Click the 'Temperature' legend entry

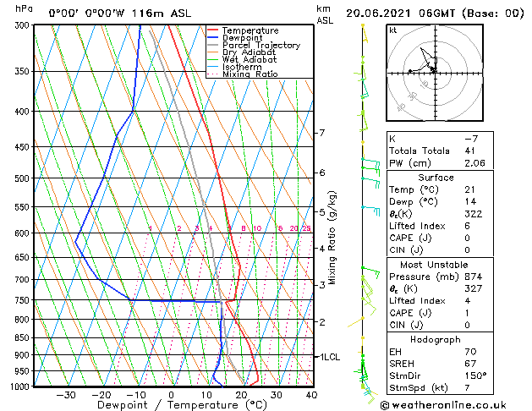[x=250, y=30]
